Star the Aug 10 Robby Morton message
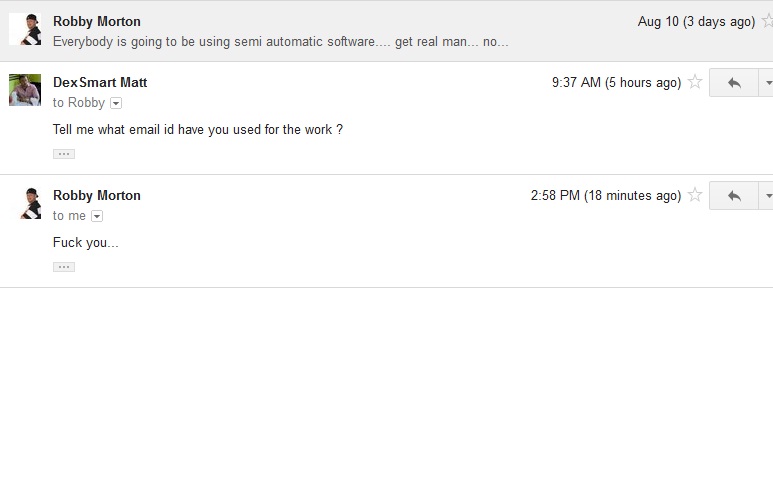The width and height of the screenshot is (773, 480). [x=768, y=21]
